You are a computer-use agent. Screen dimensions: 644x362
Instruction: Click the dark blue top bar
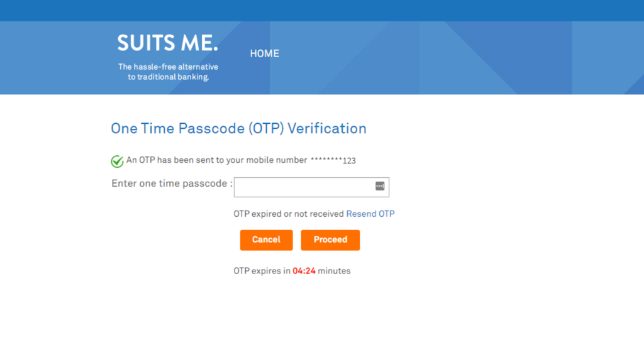[x=322, y=11]
